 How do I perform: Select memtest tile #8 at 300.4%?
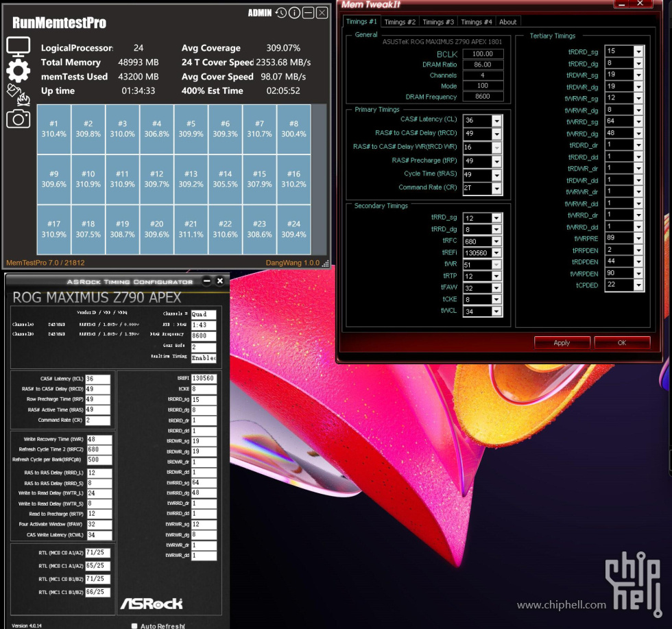[x=293, y=129]
